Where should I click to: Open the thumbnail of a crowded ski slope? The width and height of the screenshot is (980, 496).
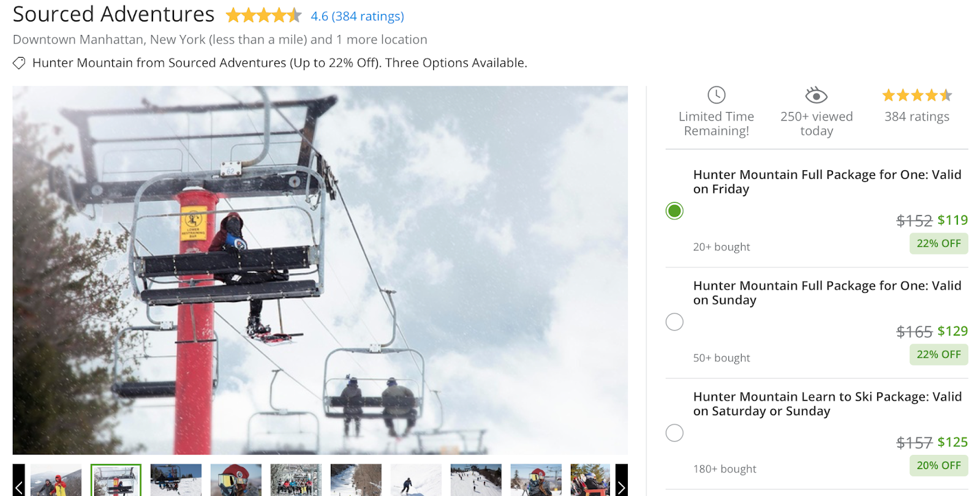pyautogui.click(x=476, y=480)
